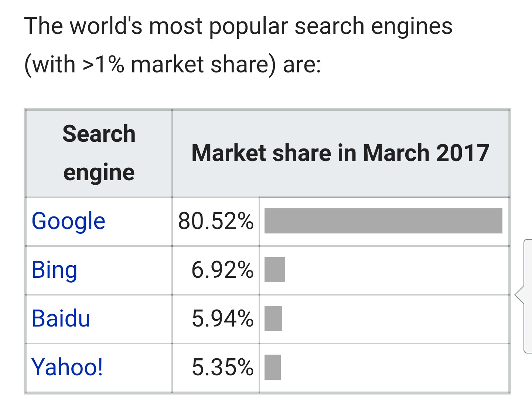Click Google's 80.52% market share value
The image size is (532, 403).
tap(216, 221)
